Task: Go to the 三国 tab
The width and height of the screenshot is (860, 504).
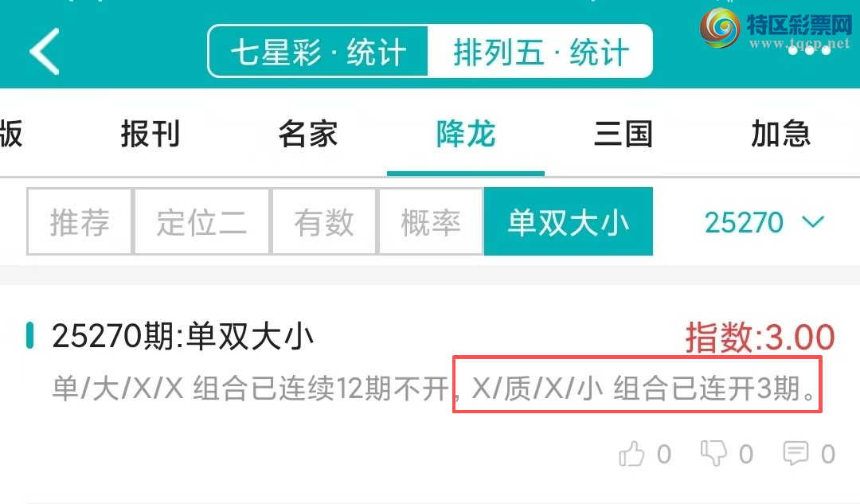Action: 623,134
